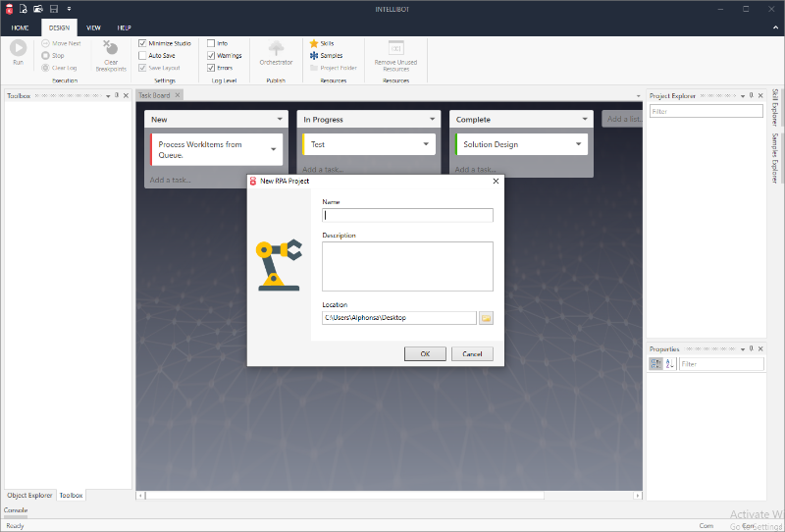Click OK in New RPA Project dialog
The image size is (785, 532).
tap(425, 353)
